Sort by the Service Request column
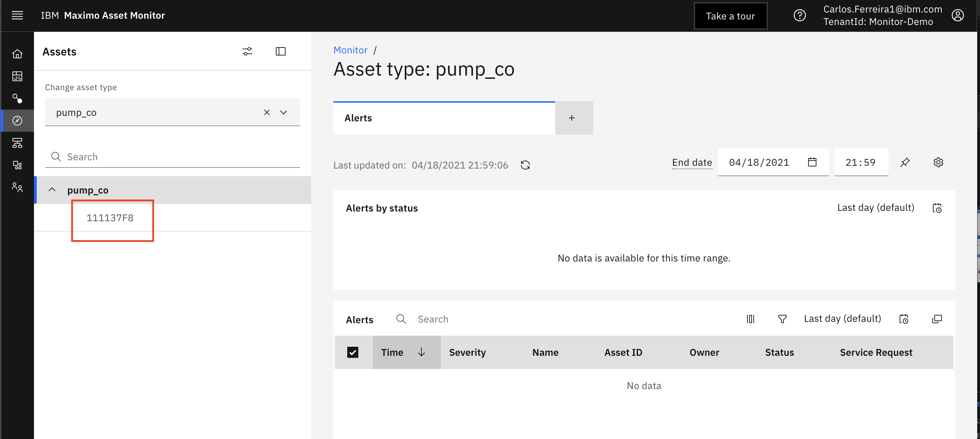The image size is (980, 439). (x=876, y=353)
